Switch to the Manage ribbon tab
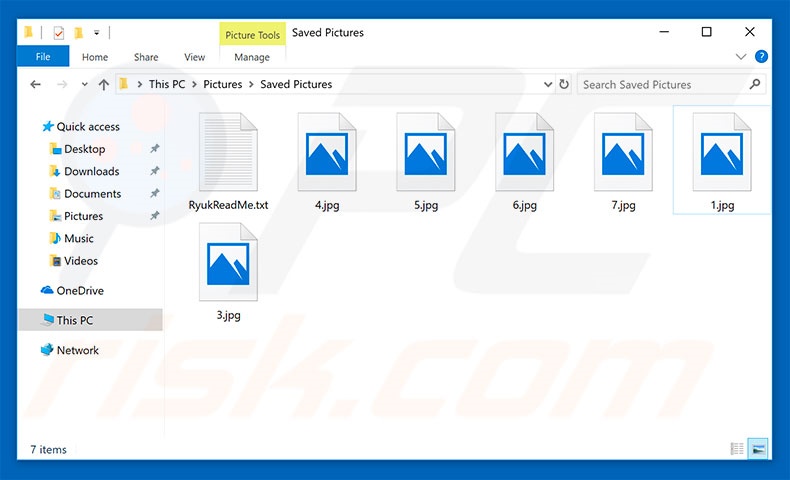This screenshot has height=480, width=790. tap(252, 57)
